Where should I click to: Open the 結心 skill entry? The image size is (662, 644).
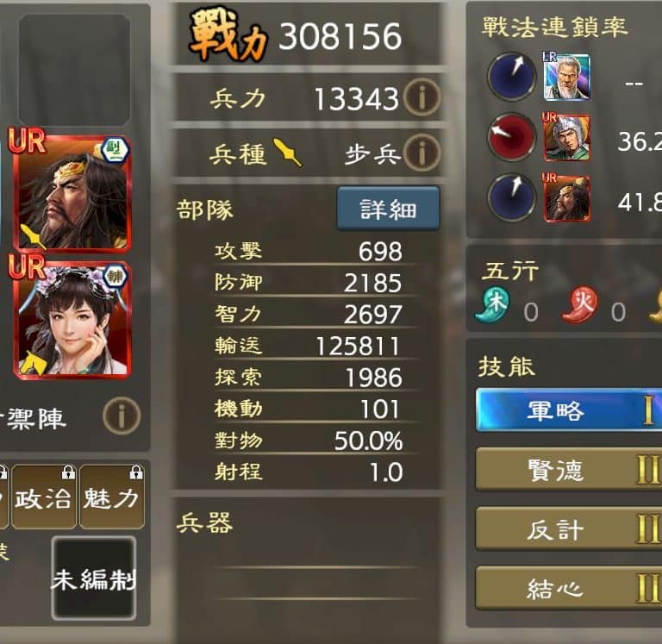[569, 588]
